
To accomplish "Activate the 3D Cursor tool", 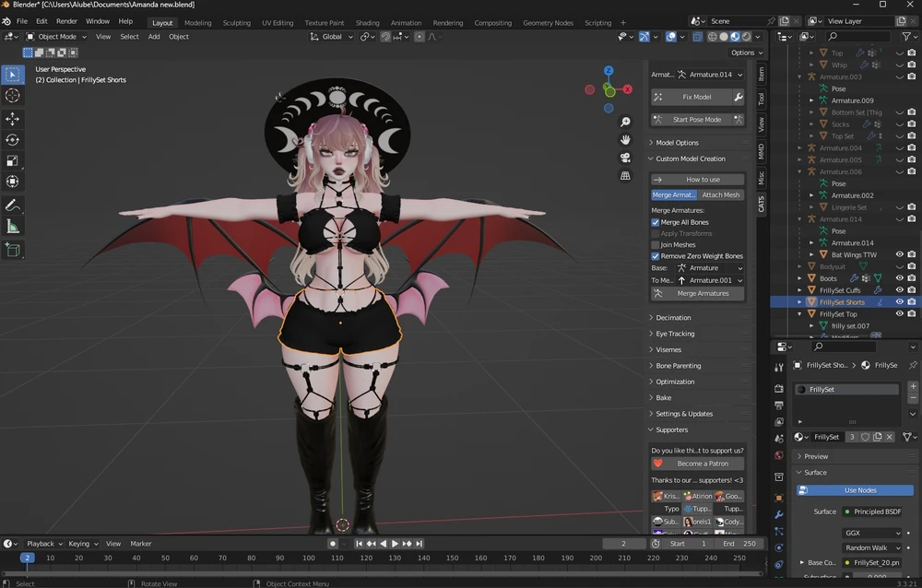I will pyautogui.click(x=12, y=96).
